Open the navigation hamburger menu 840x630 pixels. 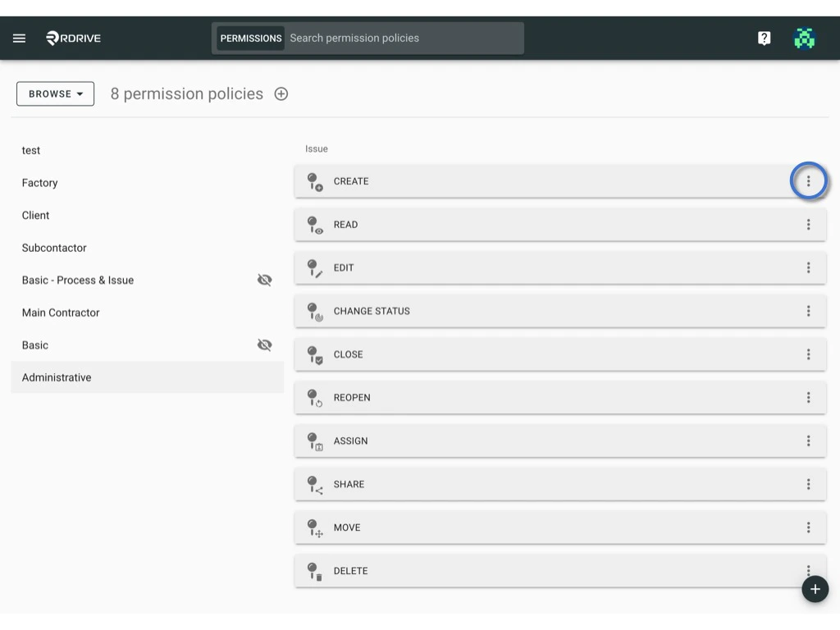click(x=19, y=38)
